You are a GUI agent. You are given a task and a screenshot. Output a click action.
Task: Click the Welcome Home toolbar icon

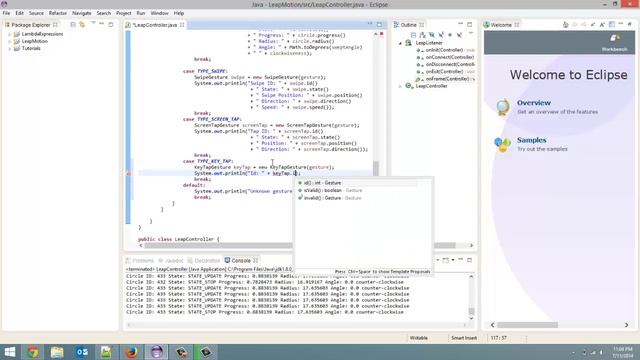[565, 24]
